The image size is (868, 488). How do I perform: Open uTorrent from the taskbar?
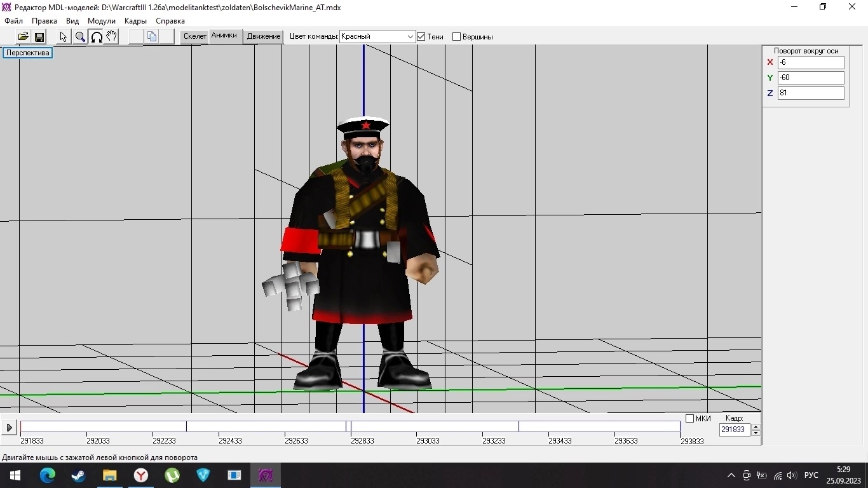pos(172,475)
